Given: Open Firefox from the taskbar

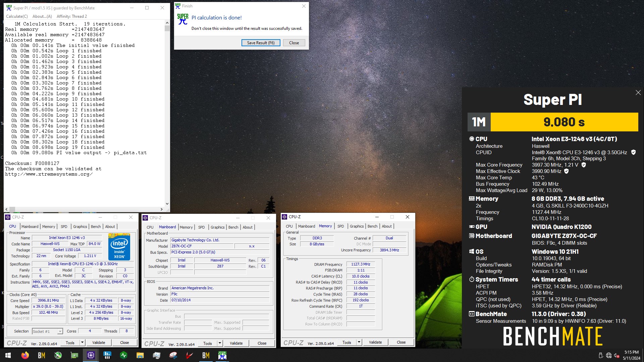Looking at the screenshot, I should coord(25,355).
